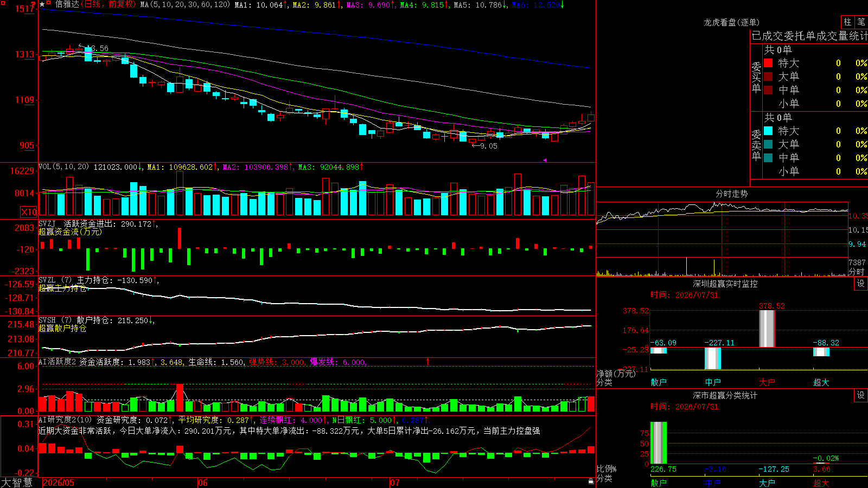Switch 龙虎看盘 to 笔 tick mode

861,22
